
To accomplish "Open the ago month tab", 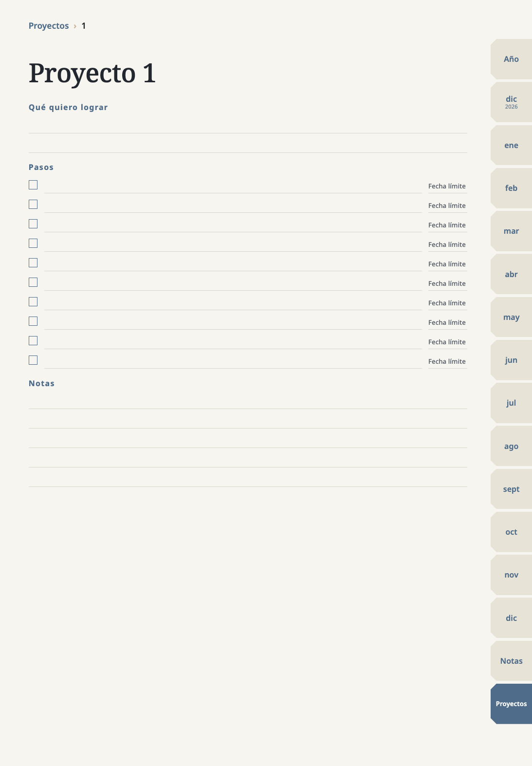I will [511, 446].
